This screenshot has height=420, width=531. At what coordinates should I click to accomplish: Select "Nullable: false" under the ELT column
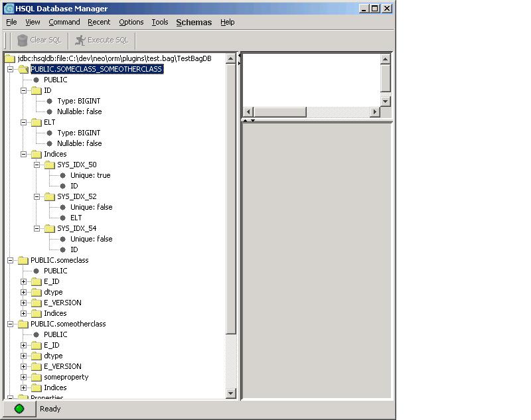coord(80,143)
